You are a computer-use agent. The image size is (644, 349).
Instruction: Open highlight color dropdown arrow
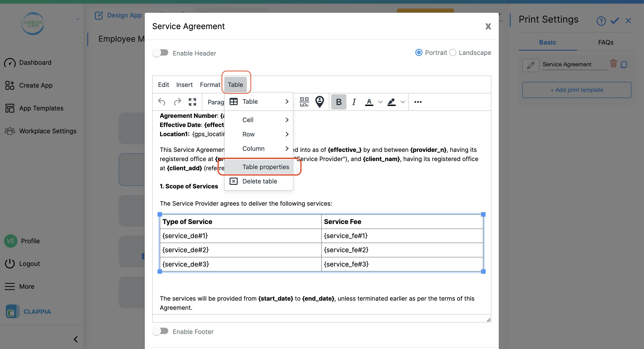click(403, 102)
